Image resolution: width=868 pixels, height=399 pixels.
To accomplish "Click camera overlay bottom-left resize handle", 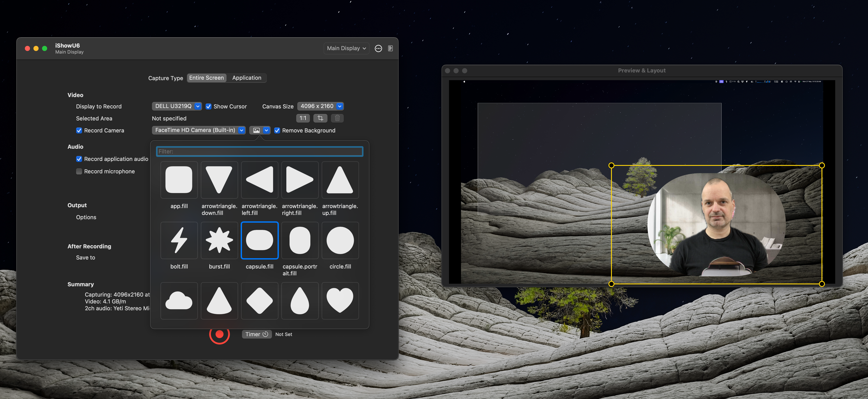I will pyautogui.click(x=611, y=284).
